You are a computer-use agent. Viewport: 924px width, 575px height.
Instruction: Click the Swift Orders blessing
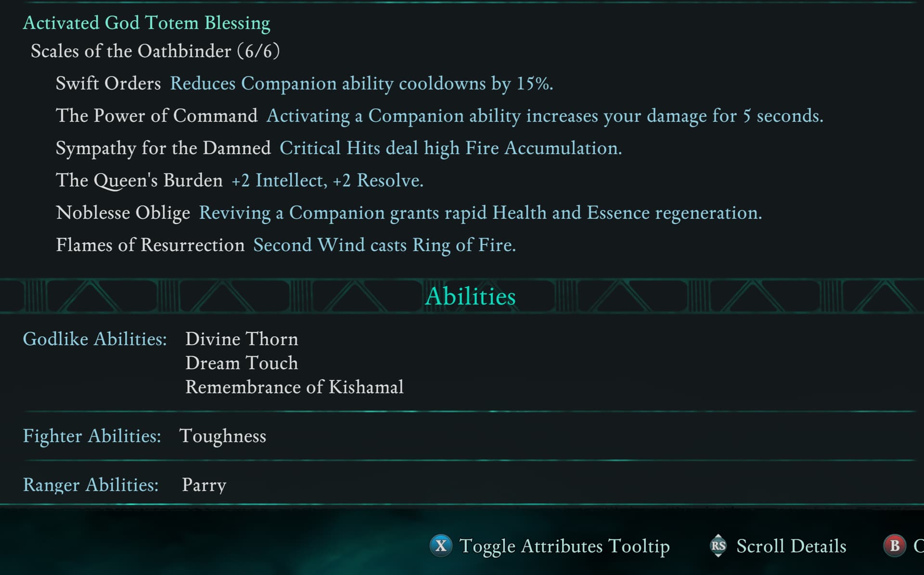tap(108, 84)
